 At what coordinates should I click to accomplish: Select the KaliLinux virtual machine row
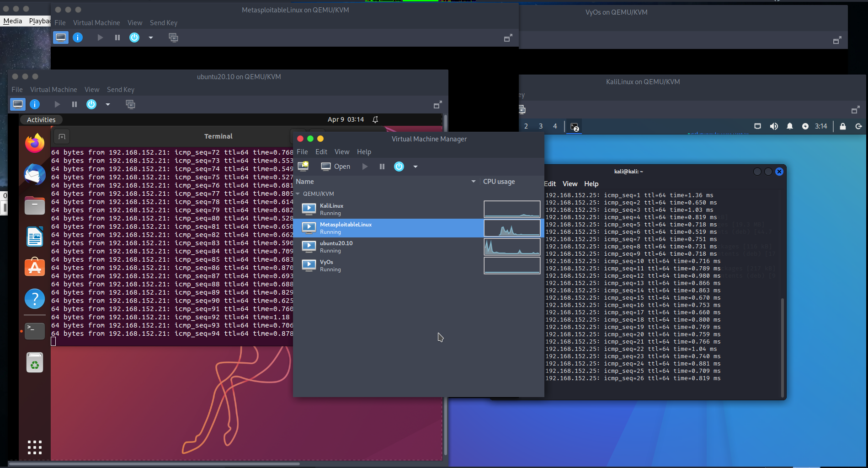pos(418,209)
